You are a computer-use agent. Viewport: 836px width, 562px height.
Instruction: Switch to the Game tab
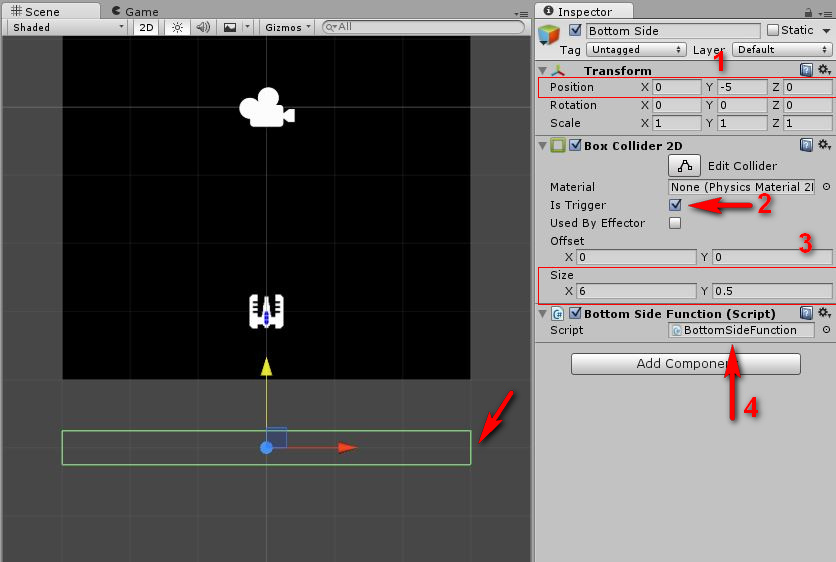pyautogui.click(x=135, y=11)
